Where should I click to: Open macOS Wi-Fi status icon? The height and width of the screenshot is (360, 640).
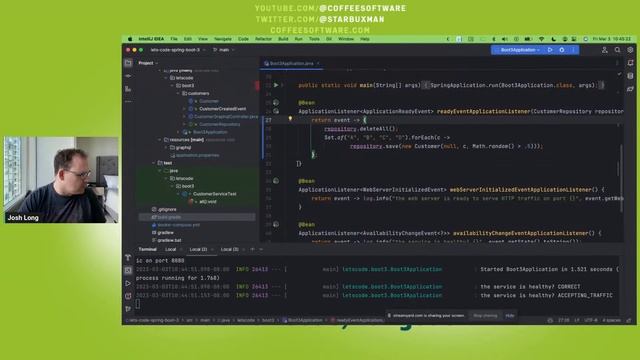coord(542,39)
